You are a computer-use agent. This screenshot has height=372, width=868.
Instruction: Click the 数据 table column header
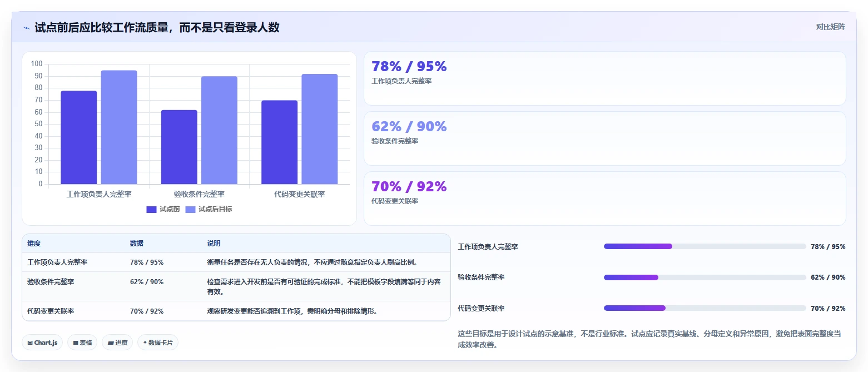click(x=137, y=244)
